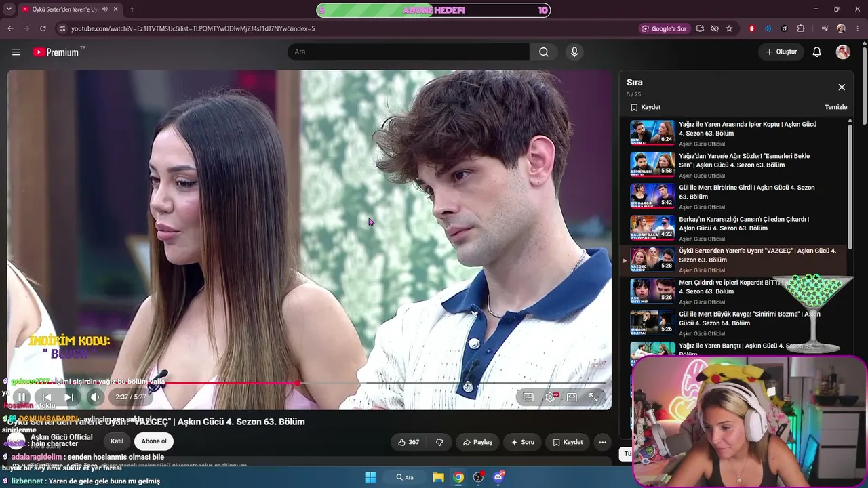868x488 pixels.
Task: Open the blue sound waves extension
Action: pyautogui.click(x=768, y=28)
